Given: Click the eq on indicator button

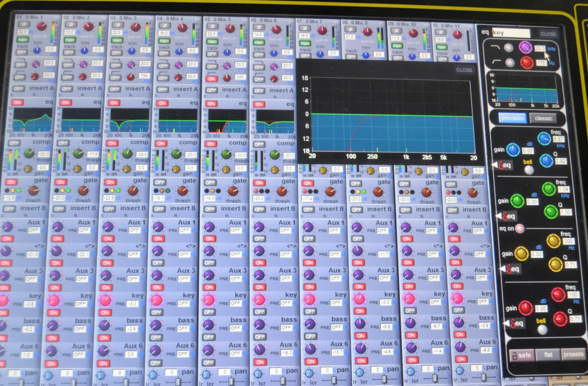Looking at the screenshot, I should click(520, 228).
